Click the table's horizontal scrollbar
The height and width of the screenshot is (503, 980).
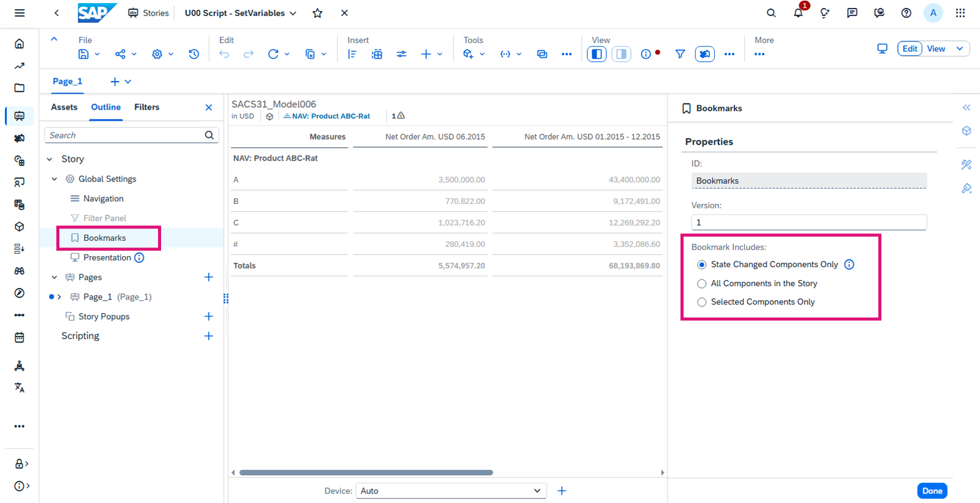[366, 472]
